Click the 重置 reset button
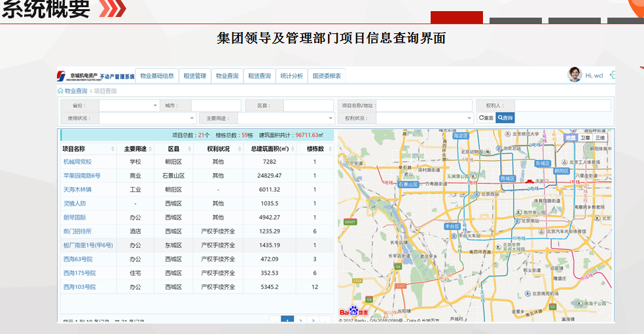This screenshot has width=644, height=334. pyautogui.click(x=486, y=118)
